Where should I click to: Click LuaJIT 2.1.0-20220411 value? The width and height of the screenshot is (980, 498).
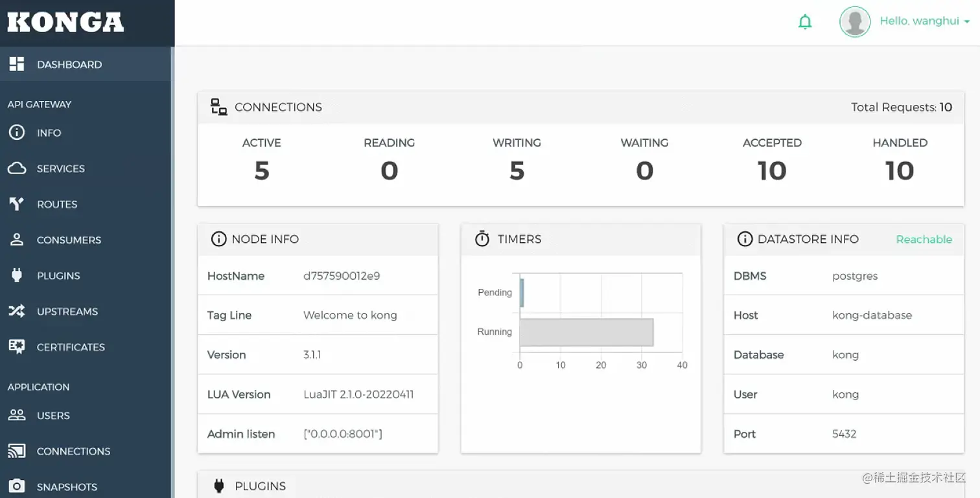tap(358, 394)
